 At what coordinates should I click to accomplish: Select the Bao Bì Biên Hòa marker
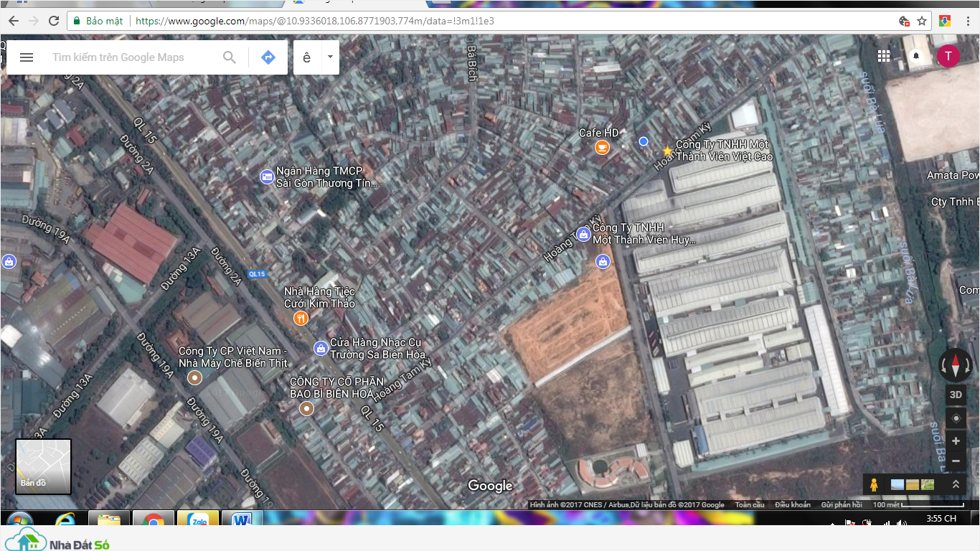(307, 408)
